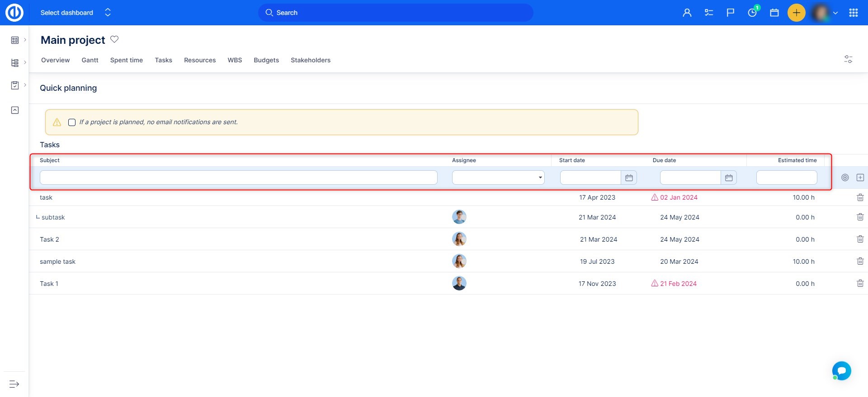Add Main project to favorites heart

[x=114, y=39]
